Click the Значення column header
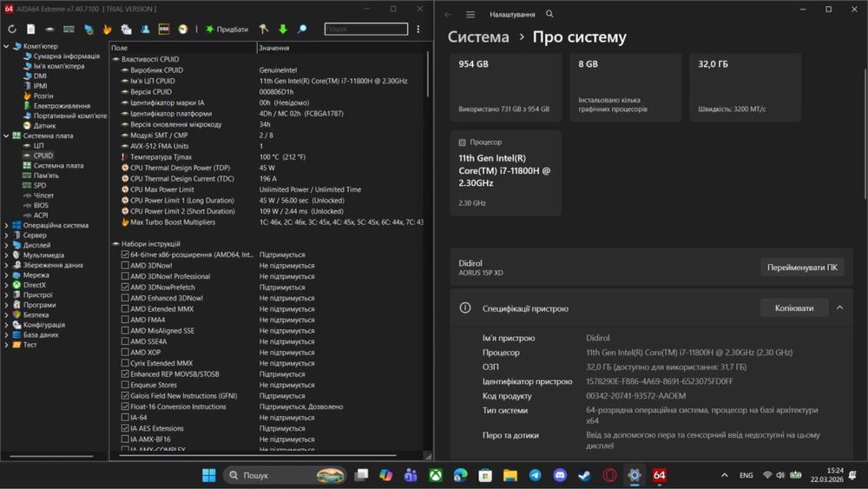This screenshot has width=868, height=489. pyautogui.click(x=341, y=48)
